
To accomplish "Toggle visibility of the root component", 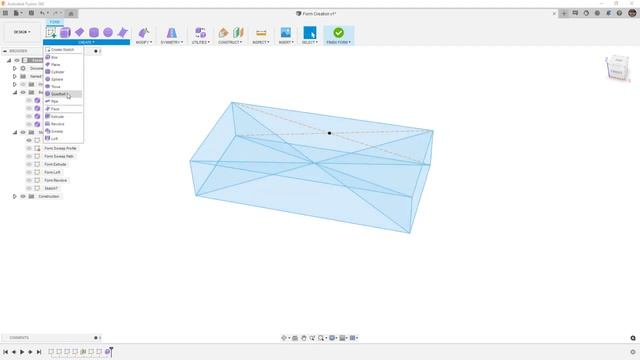I will tap(17, 60).
